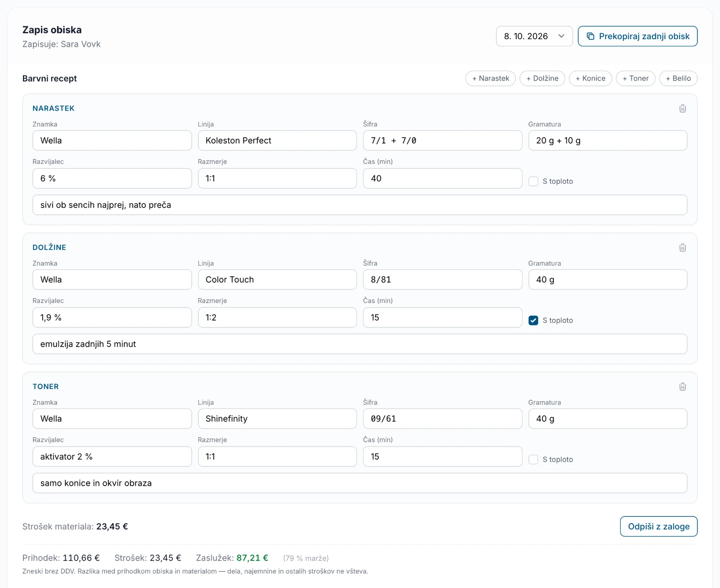Open the visit date dropdown 8. 10. 2026
This screenshot has width=720, height=588.
pyautogui.click(x=534, y=36)
